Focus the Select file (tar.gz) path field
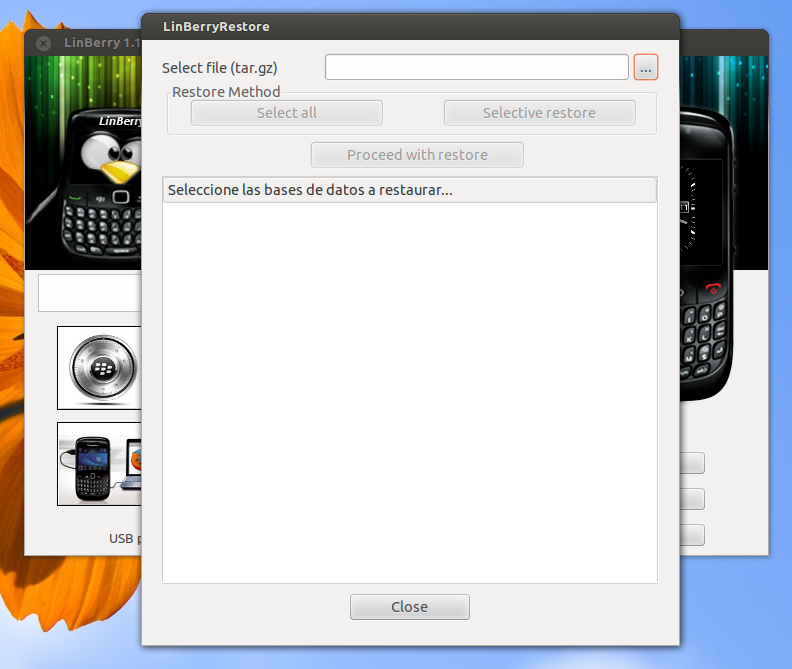The width and height of the screenshot is (792, 669). pos(476,67)
